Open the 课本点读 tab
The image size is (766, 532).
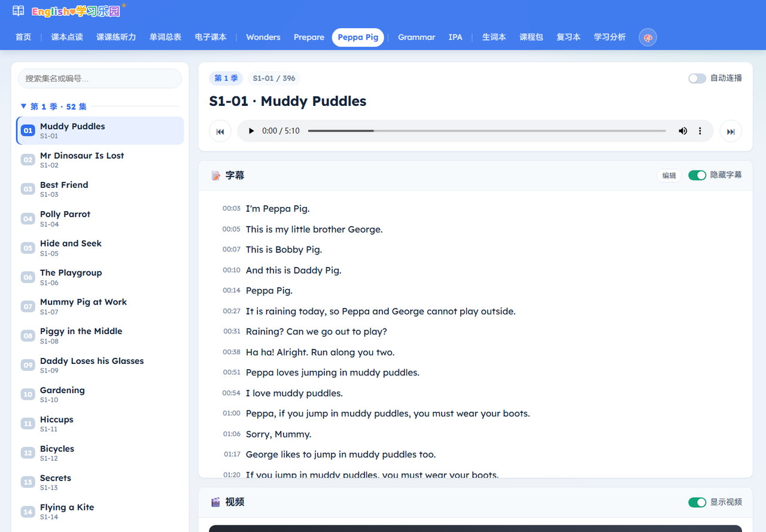[x=67, y=37]
